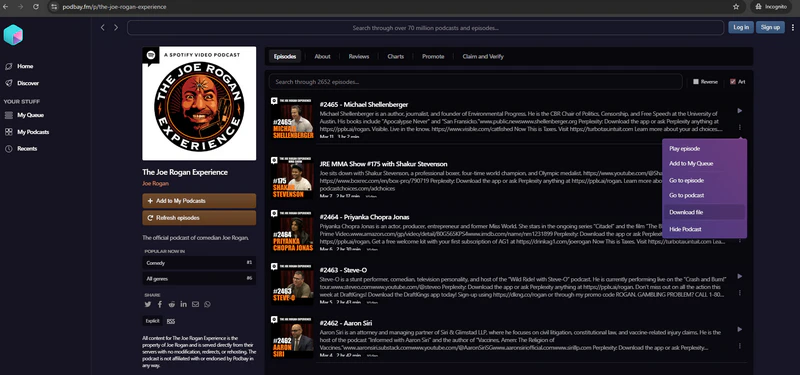Viewport: 800px width, 375px height.
Task: Open the RSS feed link
Action: coord(171,321)
